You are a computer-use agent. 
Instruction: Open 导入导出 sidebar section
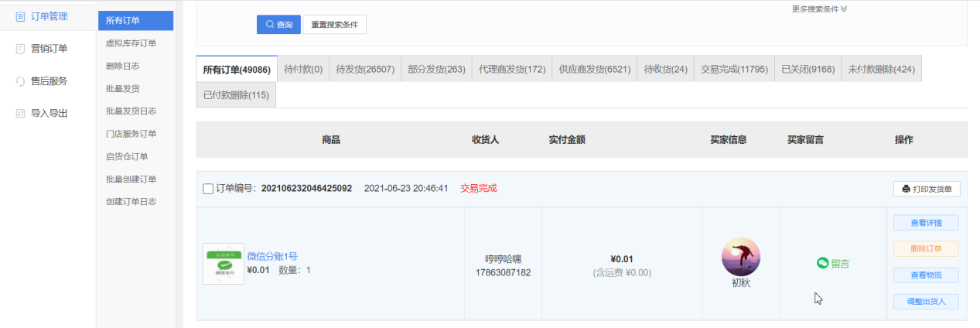(48, 113)
